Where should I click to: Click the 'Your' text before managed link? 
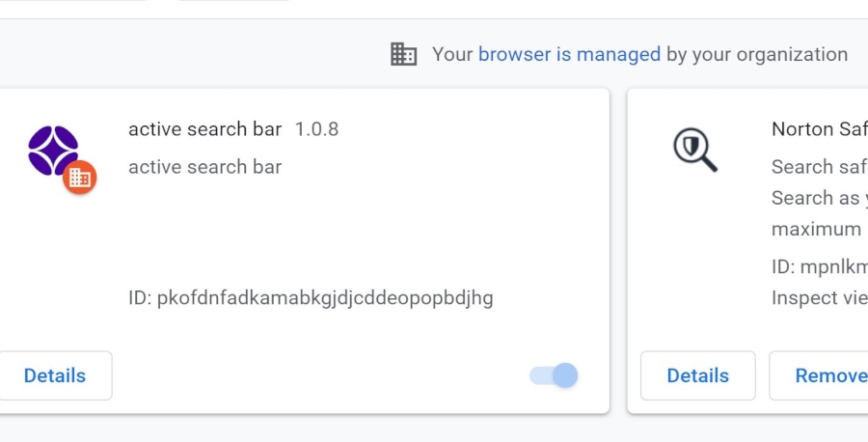pos(452,54)
